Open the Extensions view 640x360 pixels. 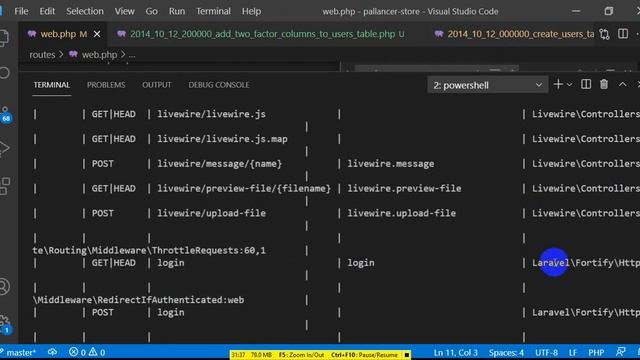5,186
